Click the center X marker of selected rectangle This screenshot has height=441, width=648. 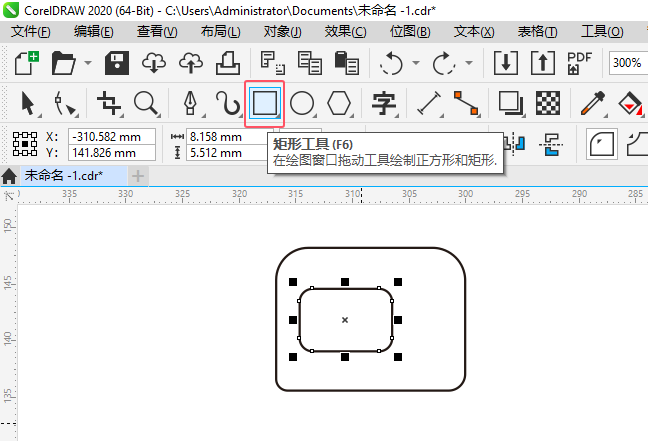click(345, 319)
